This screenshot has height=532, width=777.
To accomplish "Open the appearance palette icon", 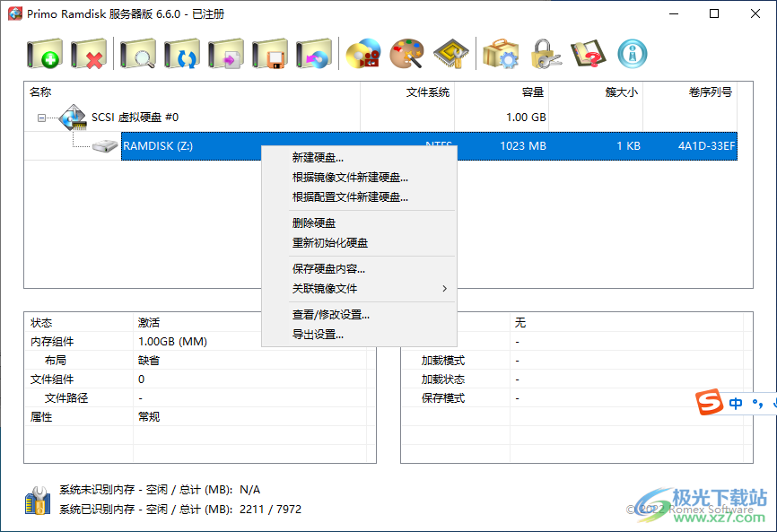I will coord(406,52).
